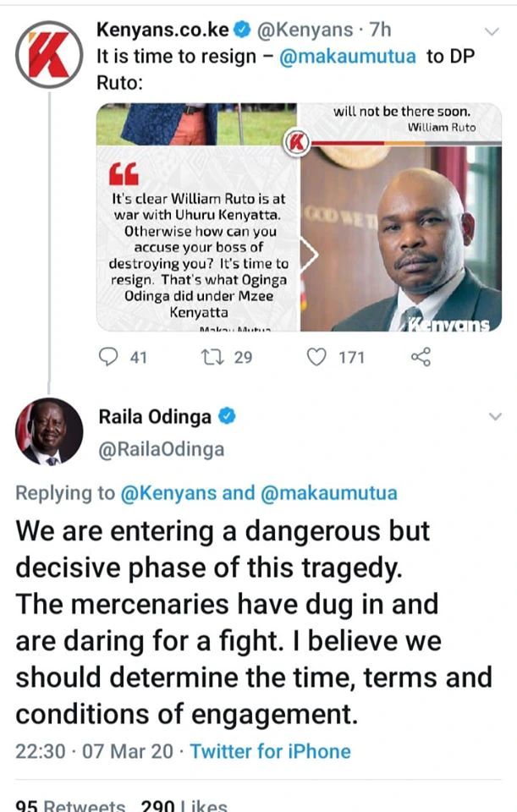Open Raila Odinga tweet options chevron
The height and width of the screenshot is (812, 517).
(495, 416)
